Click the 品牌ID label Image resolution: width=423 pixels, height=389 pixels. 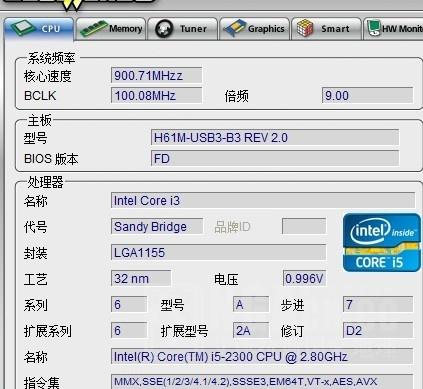(x=232, y=227)
